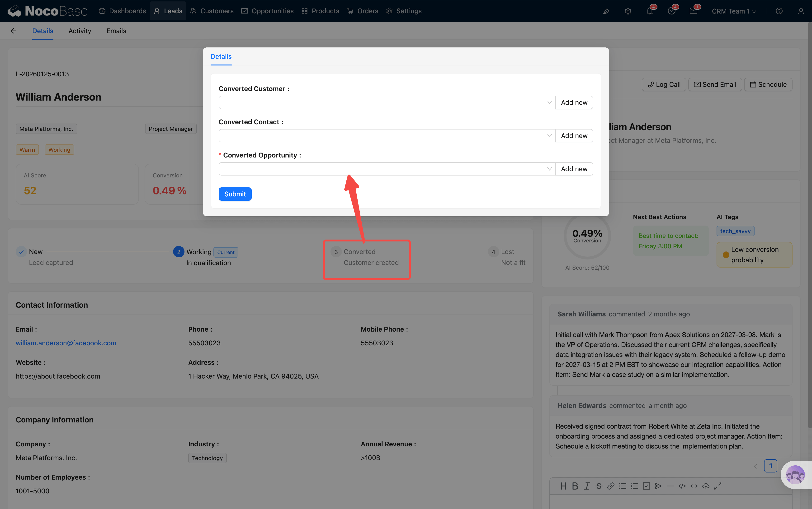Image resolution: width=812 pixels, height=509 pixels.
Task: Open the mail inbox icon in header
Action: point(693,11)
